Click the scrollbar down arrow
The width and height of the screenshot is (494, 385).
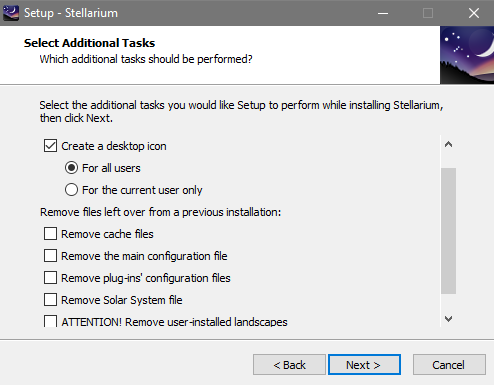pos(448,319)
